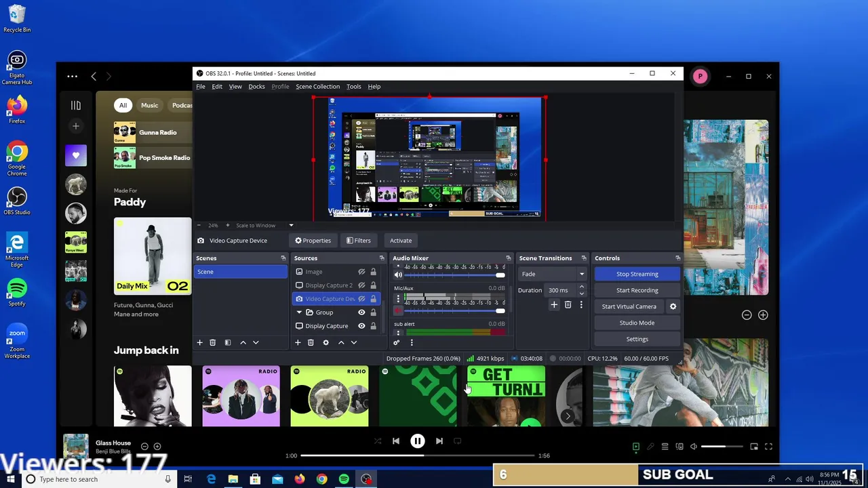Open the Docks menu in OBS
This screenshot has height=488, width=868.
coord(256,87)
